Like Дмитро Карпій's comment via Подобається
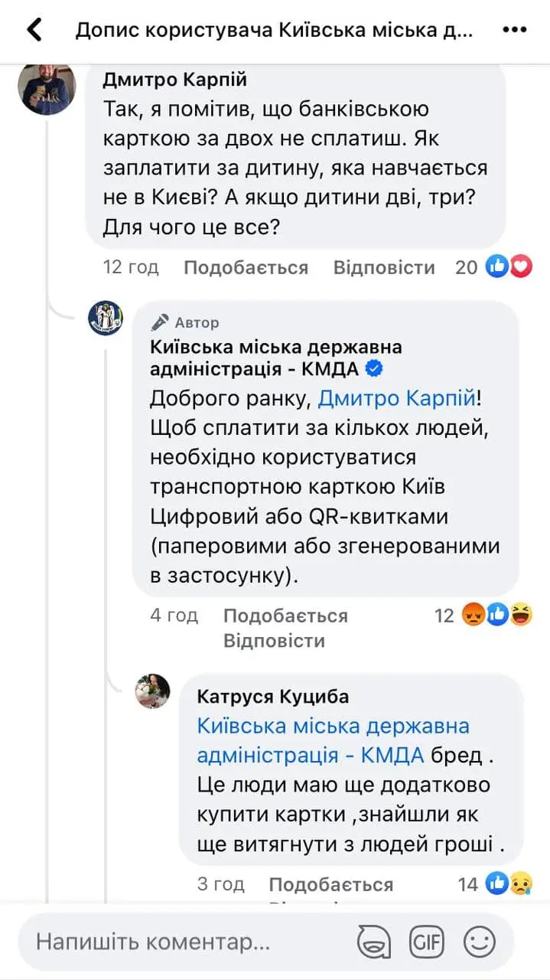The width and height of the screenshot is (550, 980). pos(246,267)
